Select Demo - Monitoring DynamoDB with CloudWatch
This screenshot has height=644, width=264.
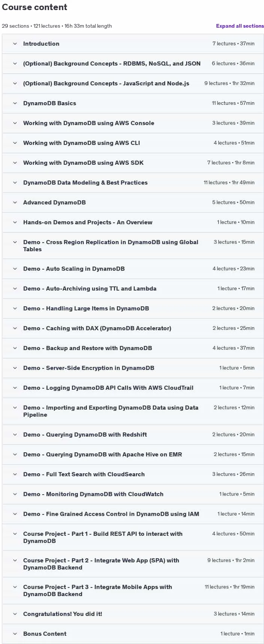click(133, 494)
